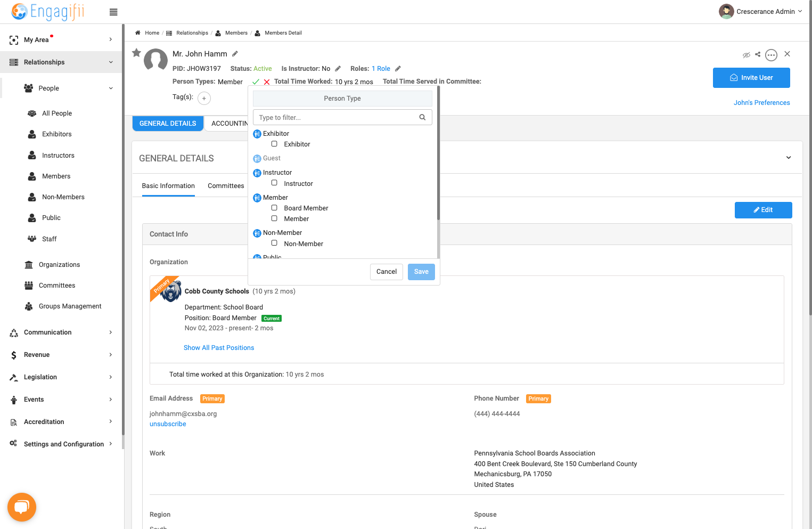Click the filter search magnifier icon
This screenshot has height=529, width=812.
pyautogui.click(x=422, y=117)
